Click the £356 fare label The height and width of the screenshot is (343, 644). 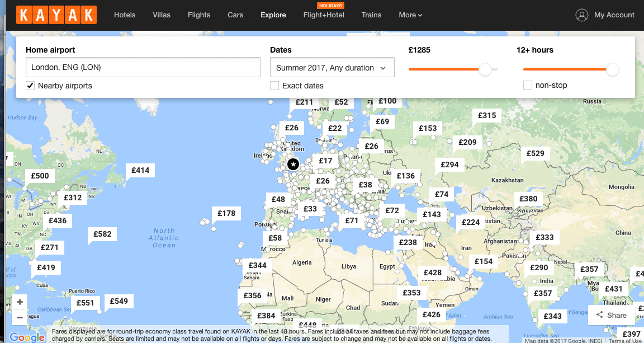pos(252,295)
